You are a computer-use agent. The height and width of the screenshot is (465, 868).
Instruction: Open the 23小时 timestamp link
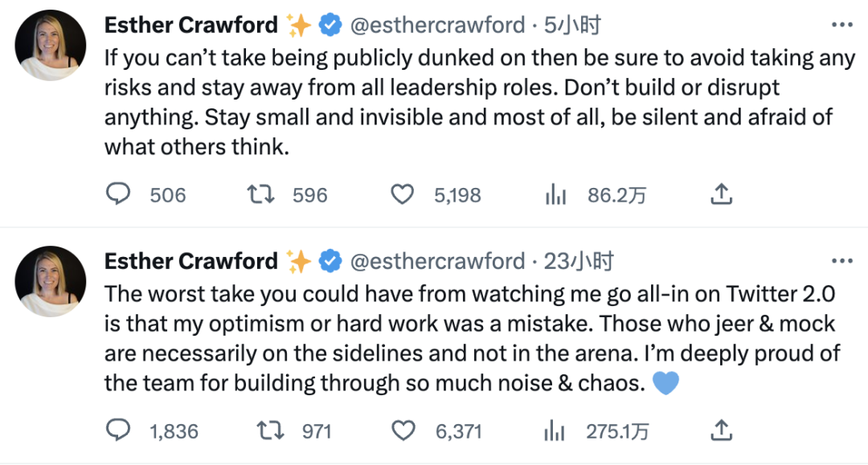click(579, 261)
